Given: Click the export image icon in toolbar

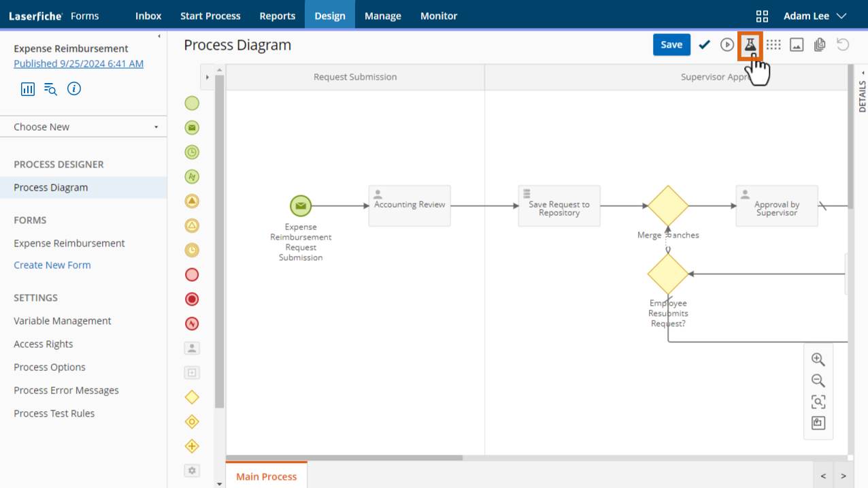Looking at the screenshot, I should point(797,45).
